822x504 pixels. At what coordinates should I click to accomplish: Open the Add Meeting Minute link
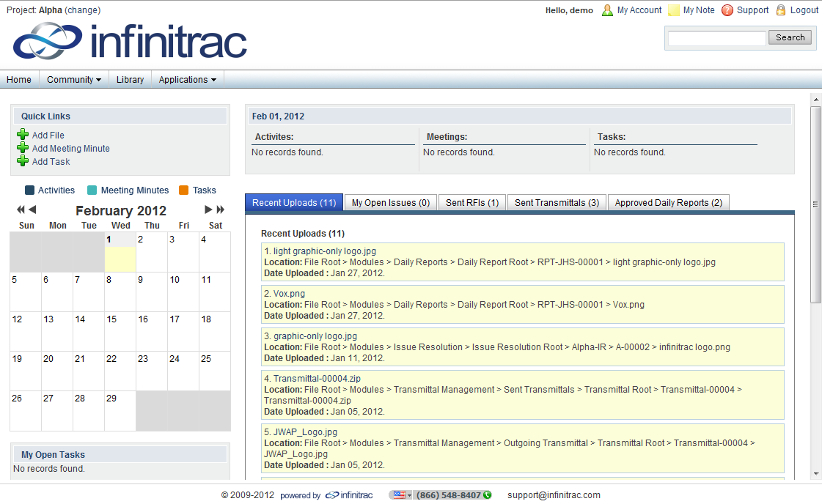(71, 148)
